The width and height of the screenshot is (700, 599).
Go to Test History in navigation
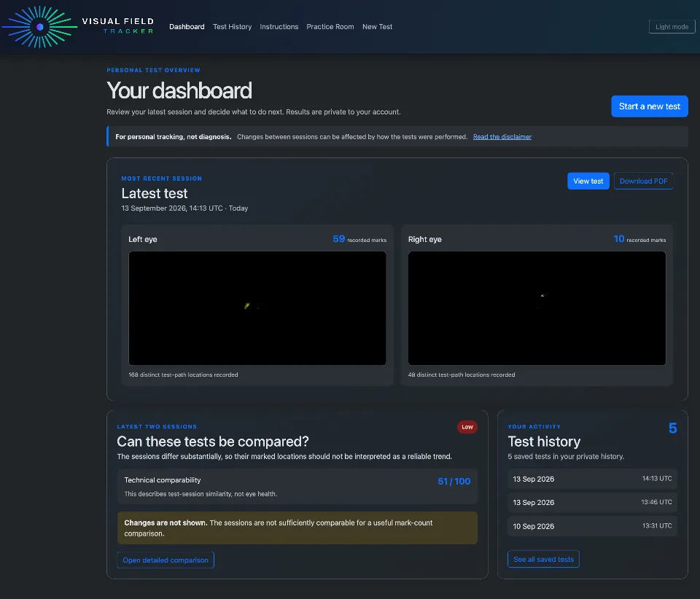tap(232, 27)
